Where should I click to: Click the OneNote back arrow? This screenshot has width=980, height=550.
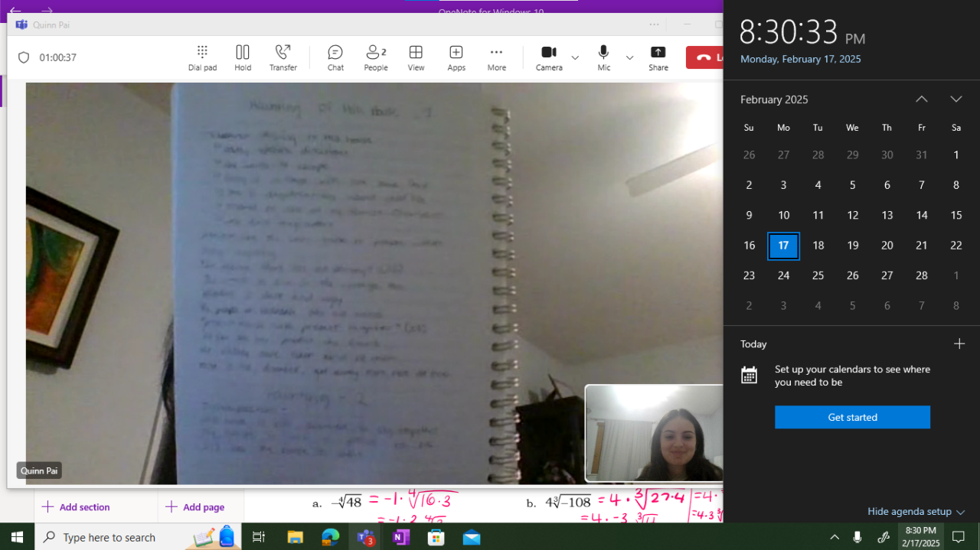[x=15, y=10]
